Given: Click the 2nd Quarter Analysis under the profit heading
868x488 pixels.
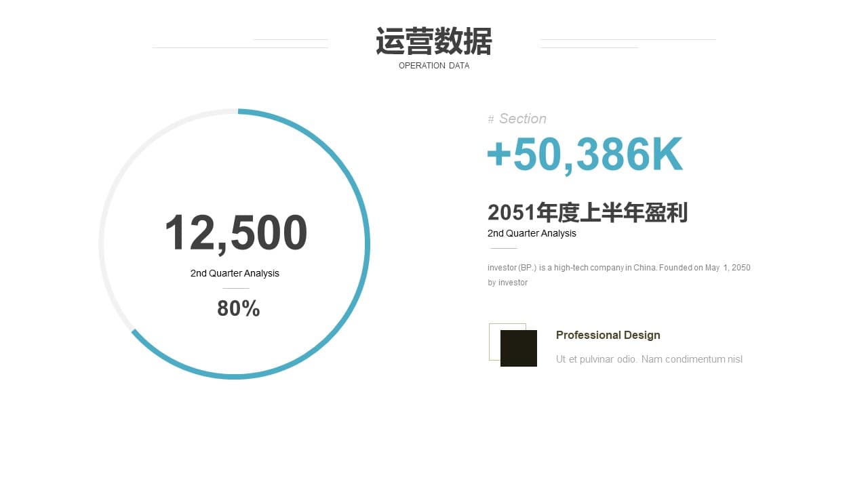Looking at the screenshot, I should pos(532,233).
